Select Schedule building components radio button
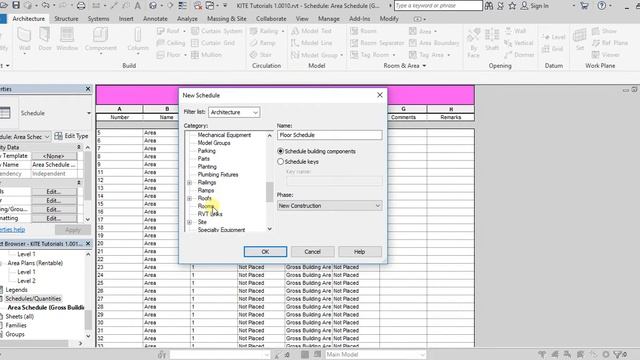The height and width of the screenshot is (360, 640). pos(280,151)
